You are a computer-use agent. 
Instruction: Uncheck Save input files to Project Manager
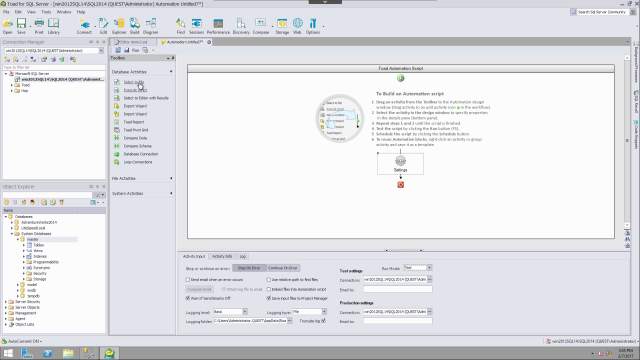tap(269, 298)
